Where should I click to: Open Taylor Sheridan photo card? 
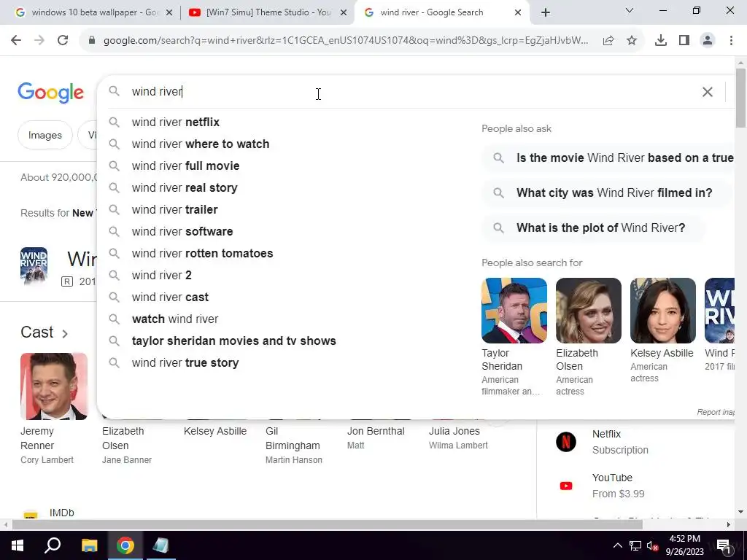(x=514, y=311)
